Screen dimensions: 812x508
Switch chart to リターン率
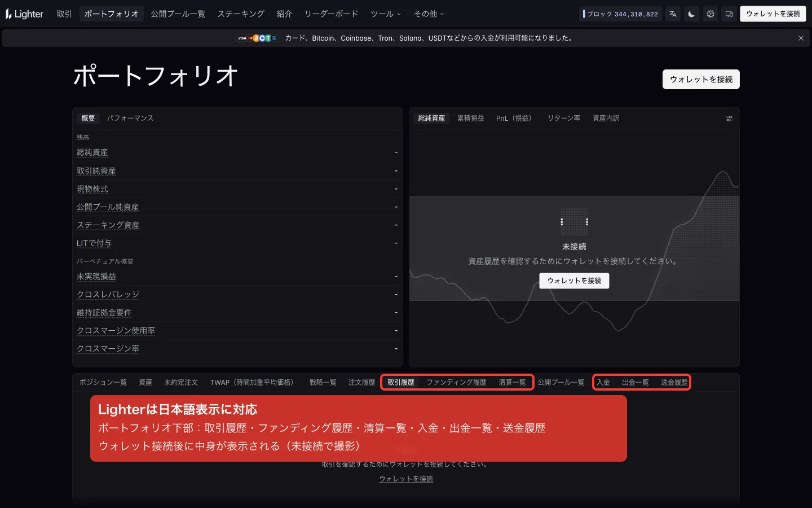tap(564, 119)
